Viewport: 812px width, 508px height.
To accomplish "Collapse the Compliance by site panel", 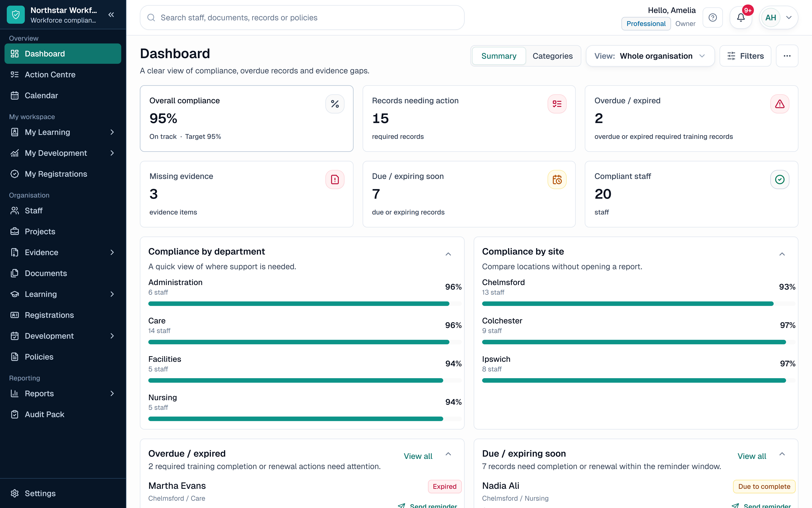I will coord(782,254).
